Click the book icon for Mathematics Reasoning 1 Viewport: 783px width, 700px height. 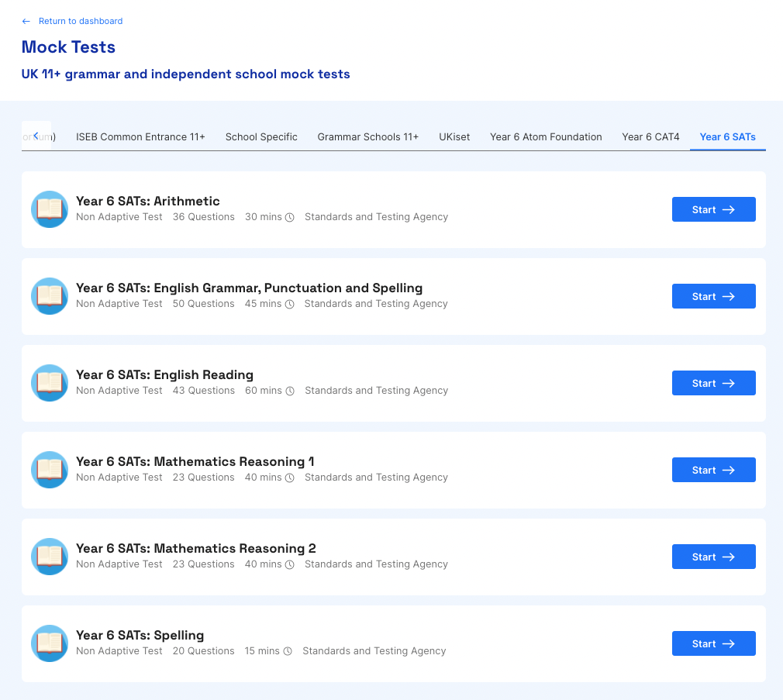pos(50,470)
